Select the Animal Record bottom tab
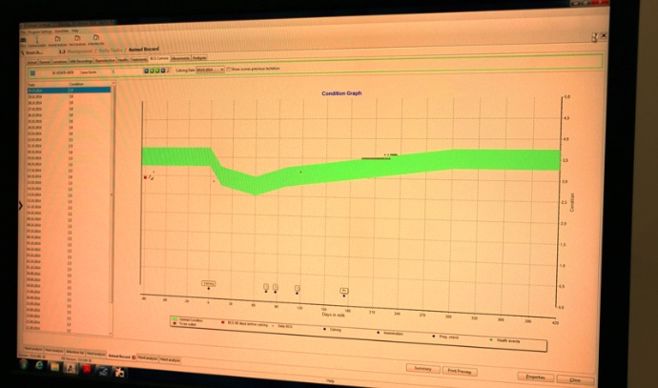 click(x=119, y=356)
